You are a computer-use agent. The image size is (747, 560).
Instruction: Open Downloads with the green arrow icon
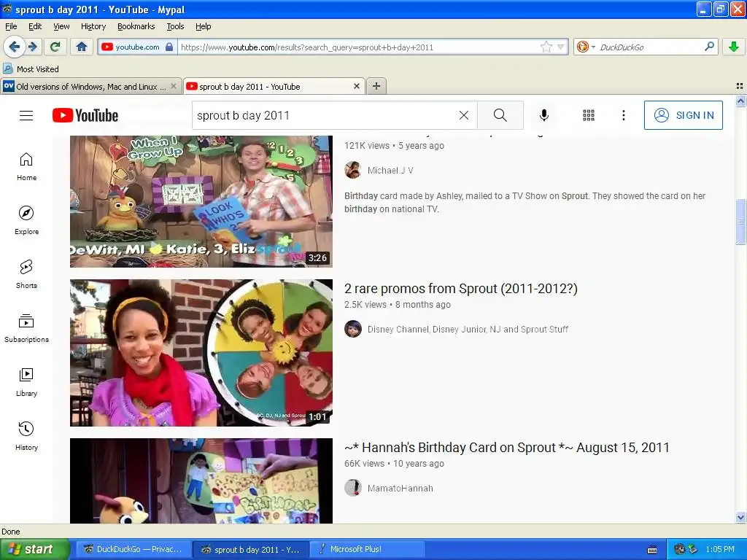pos(734,47)
